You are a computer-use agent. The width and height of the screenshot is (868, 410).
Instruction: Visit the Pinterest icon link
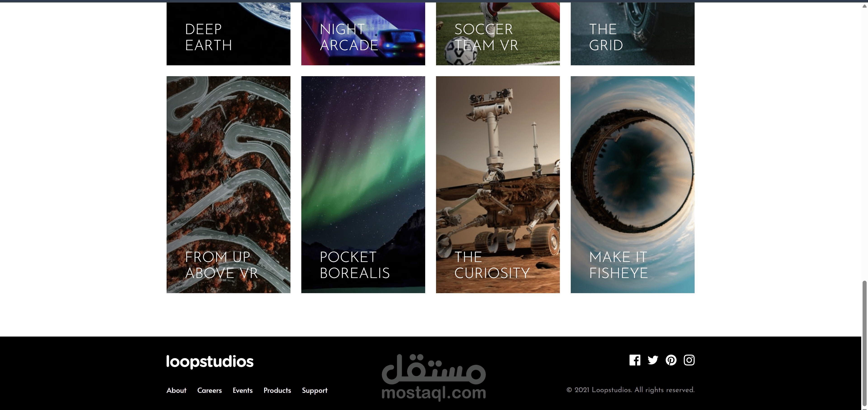coord(671,360)
